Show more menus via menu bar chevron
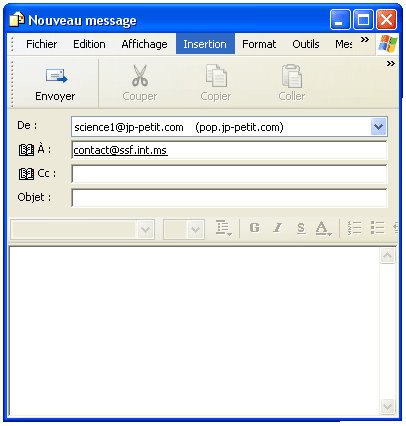Screen dimensions: 406x426 click(x=365, y=40)
